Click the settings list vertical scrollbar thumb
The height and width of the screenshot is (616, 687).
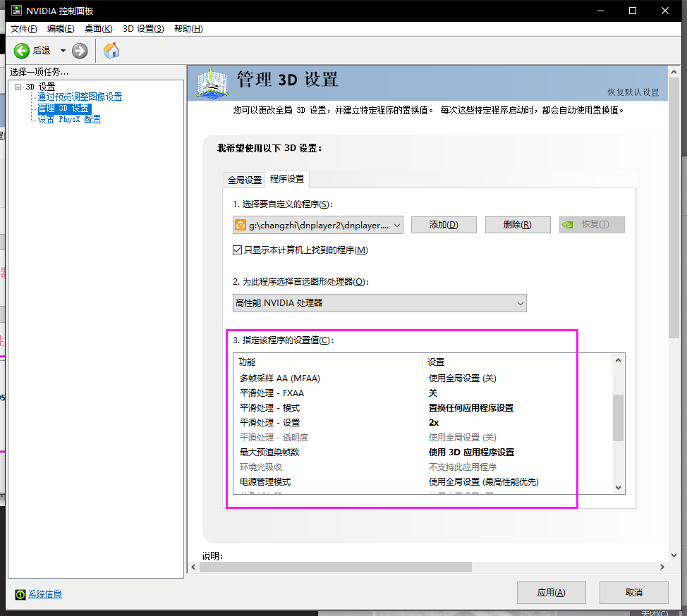[618, 417]
